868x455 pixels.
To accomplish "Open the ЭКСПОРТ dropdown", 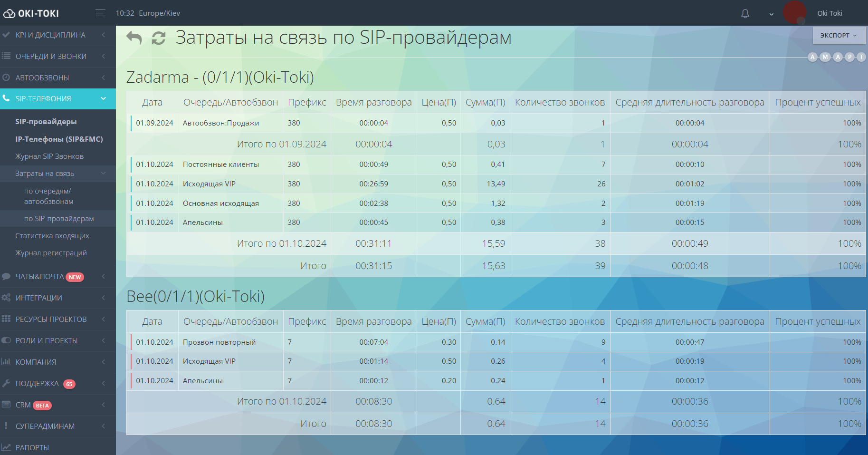I will [839, 35].
